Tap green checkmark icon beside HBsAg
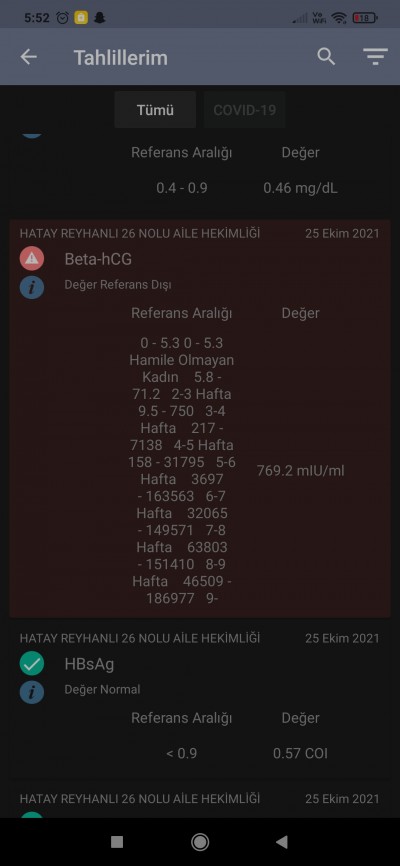Screen dimensions: 400x866 pos(31,663)
